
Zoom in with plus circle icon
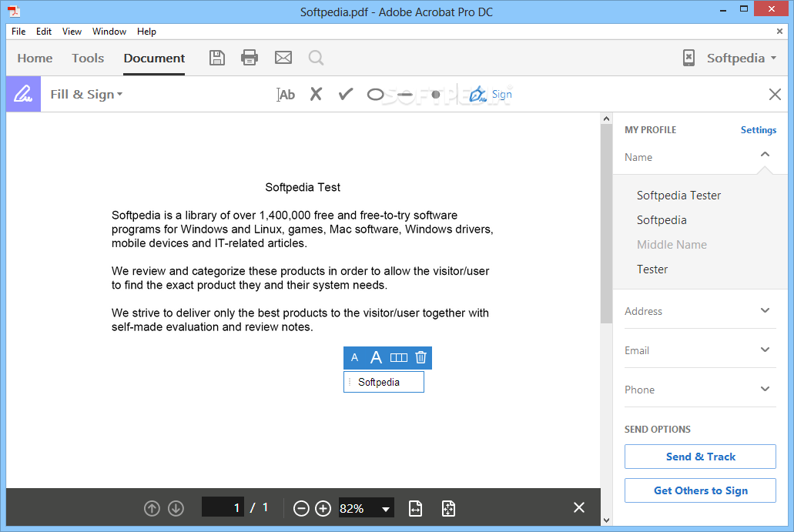click(x=323, y=508)
